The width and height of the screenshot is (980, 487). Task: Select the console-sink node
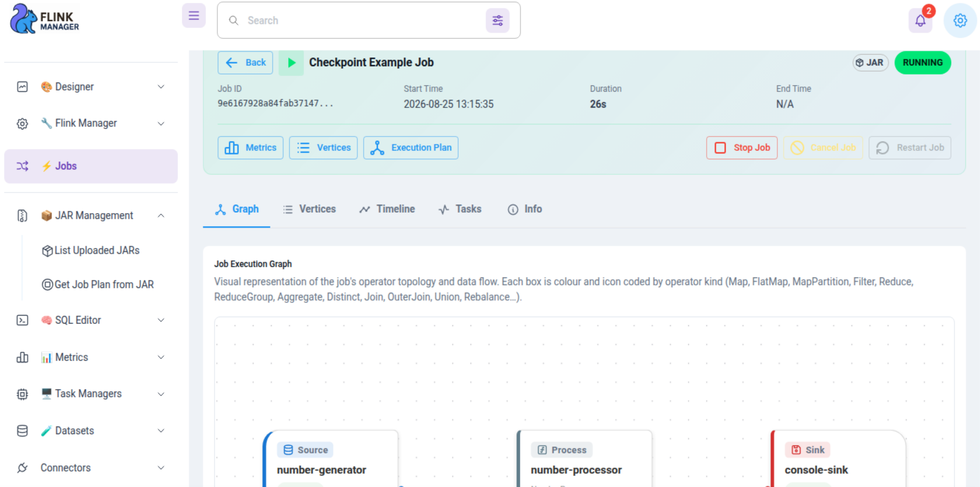[x=838, y=459]
